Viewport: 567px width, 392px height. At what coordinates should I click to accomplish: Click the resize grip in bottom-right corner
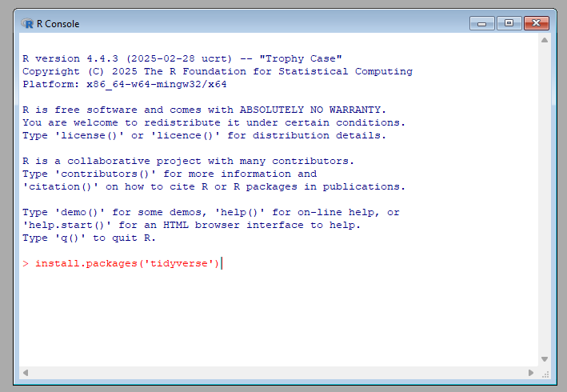coord(545,373)
